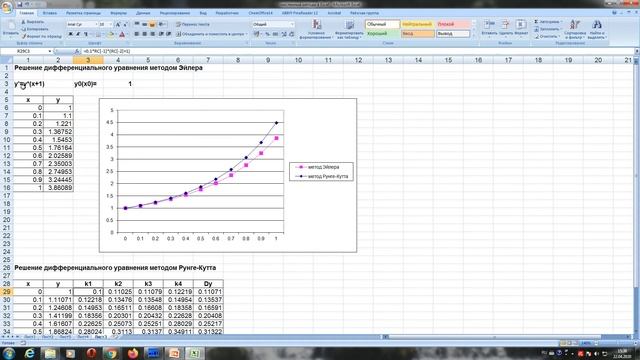The height and width of the screenshot is (360, 640).
Task: Cut selection with Вырезать
Action: click(33, 22)
